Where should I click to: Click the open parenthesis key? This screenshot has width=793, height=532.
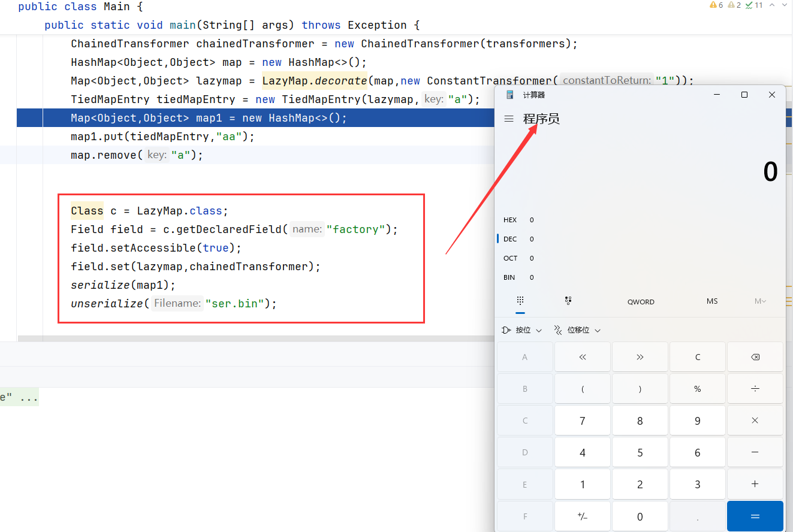(x=583, y=389)
